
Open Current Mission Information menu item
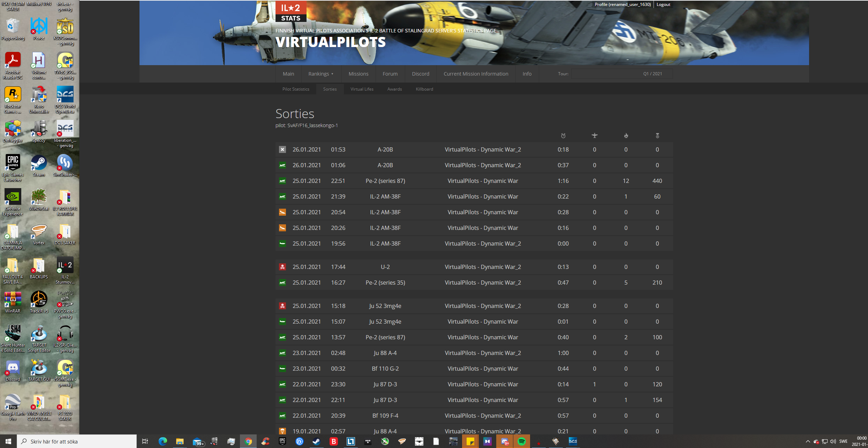476,74
